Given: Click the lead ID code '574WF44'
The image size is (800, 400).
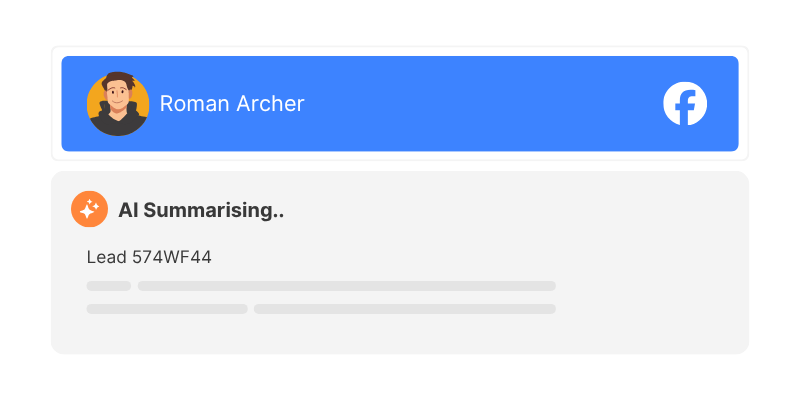Looking at the screenshot, I should click(x=172, y=257).
